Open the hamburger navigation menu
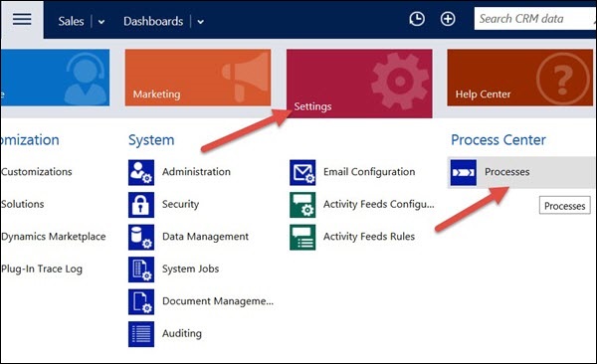Image resolution: width=597 pixels, height=364 pixels. pyautogui.click(x=22, y=19)
